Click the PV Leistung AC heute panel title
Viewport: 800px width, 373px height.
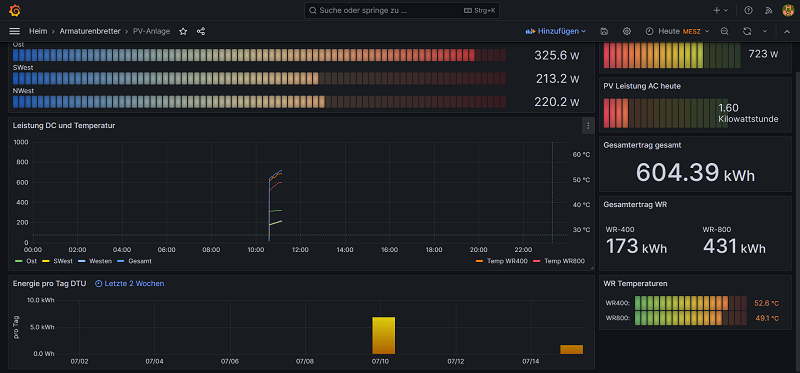[642, 86]
